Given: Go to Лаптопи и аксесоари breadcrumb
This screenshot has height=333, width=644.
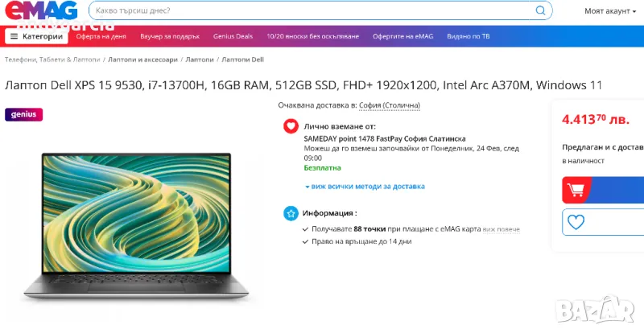Looking at the screenshot, I should (143, 60).
